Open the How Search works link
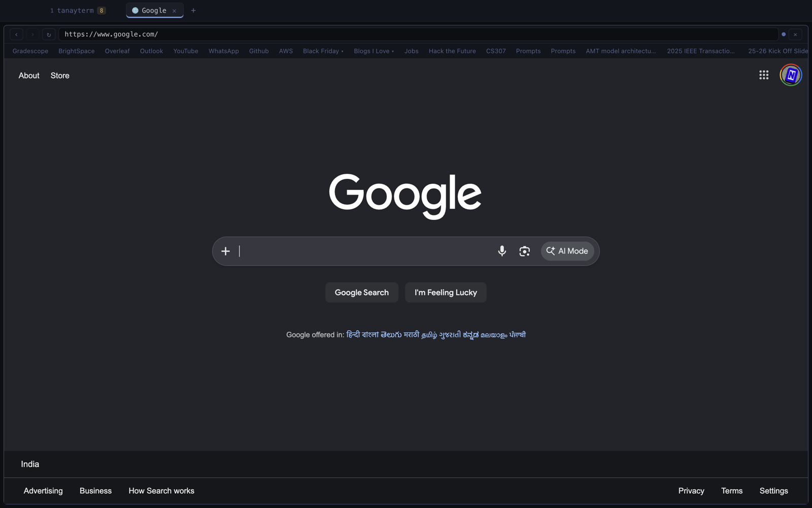Image resolution: width=812 pixels, height=508 pixels. [161, 491]
